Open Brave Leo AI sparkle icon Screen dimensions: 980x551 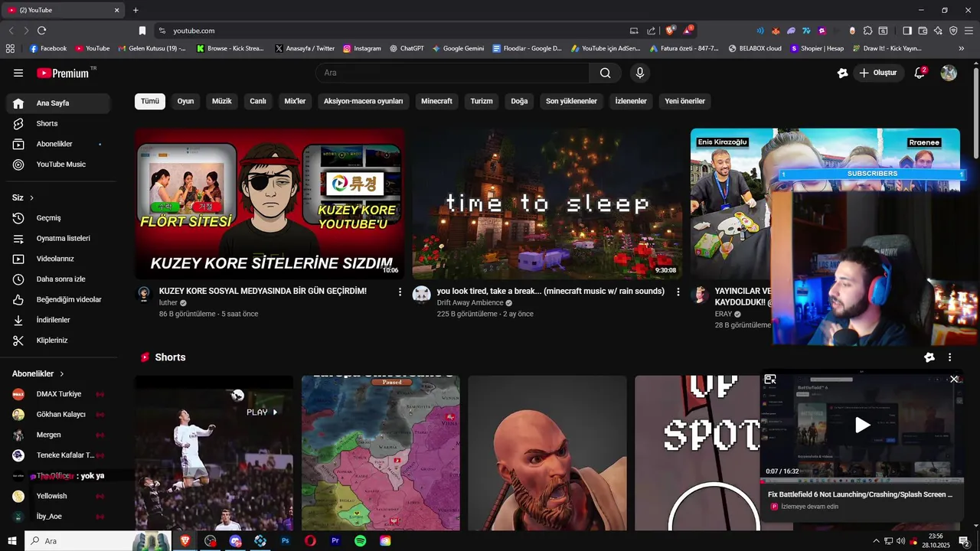938,31
